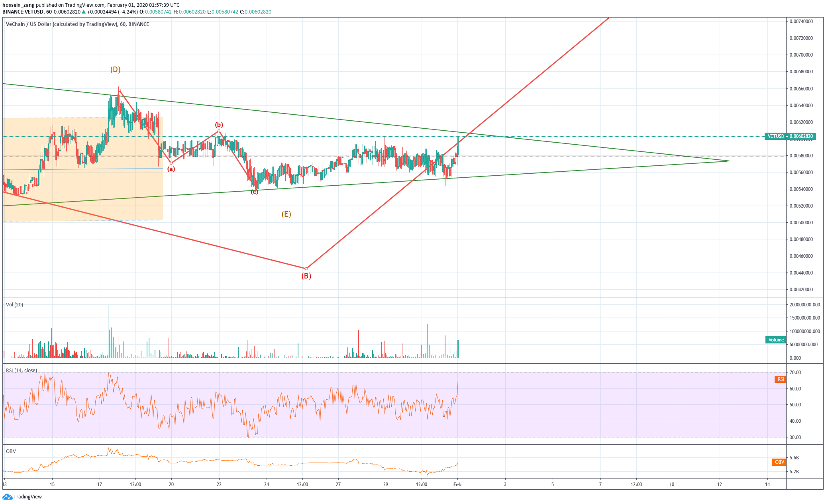Click the triangle apex where green lines meet

(728, 161)
